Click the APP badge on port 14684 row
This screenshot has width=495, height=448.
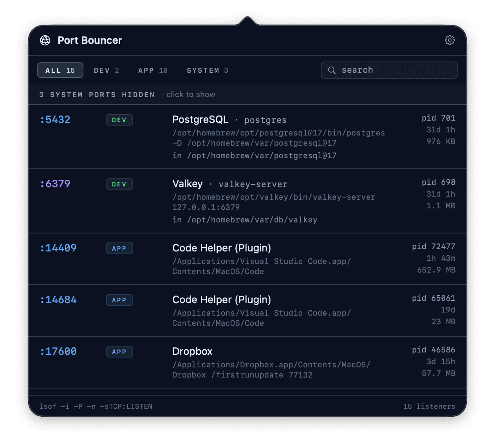(119, 300)
